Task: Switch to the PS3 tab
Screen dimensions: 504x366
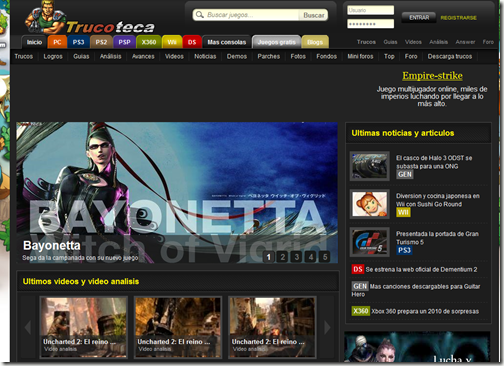Action: click(78, 42)
